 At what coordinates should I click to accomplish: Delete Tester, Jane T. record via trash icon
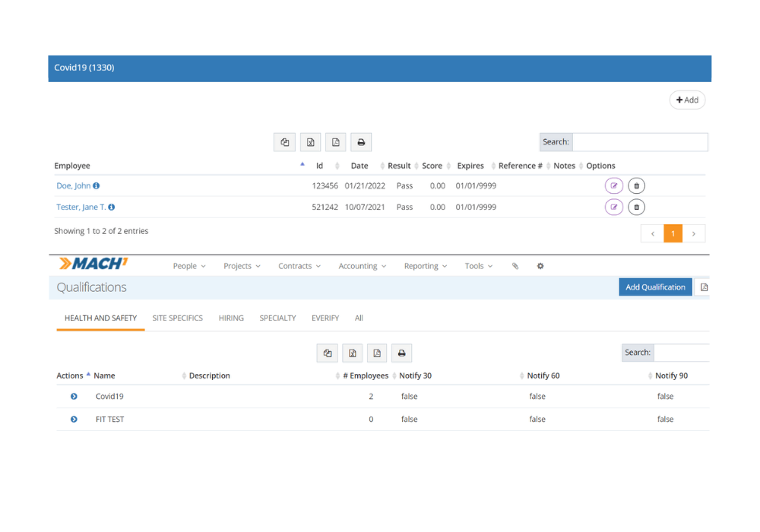(x=637, y=207)
